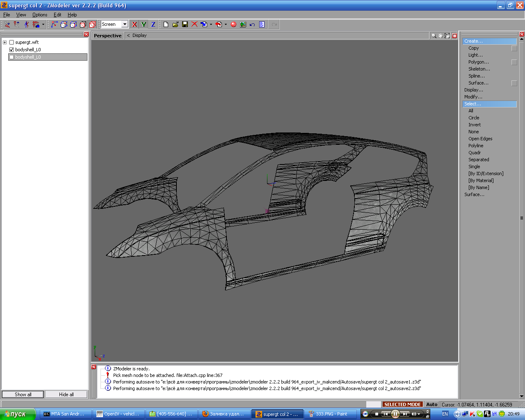Check the supergt.wft visibility checkbox
Screen dimensions: 525x420
[11, 42]
